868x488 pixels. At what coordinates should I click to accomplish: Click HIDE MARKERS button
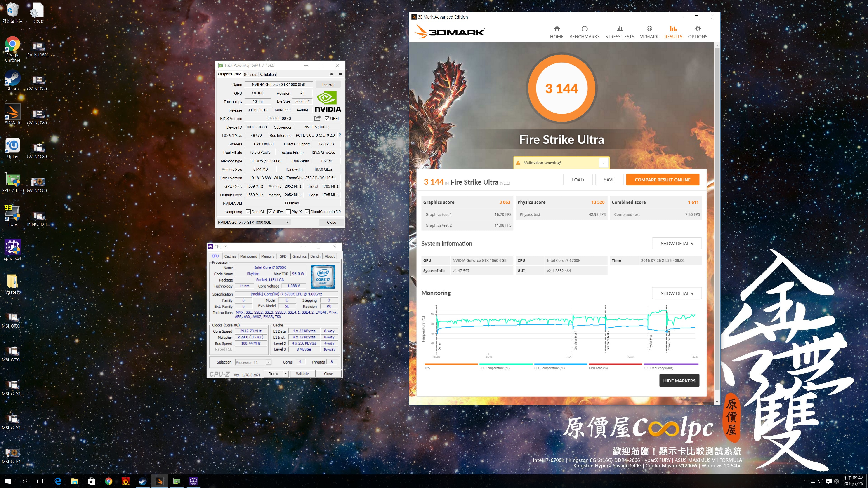pos(679,381)
